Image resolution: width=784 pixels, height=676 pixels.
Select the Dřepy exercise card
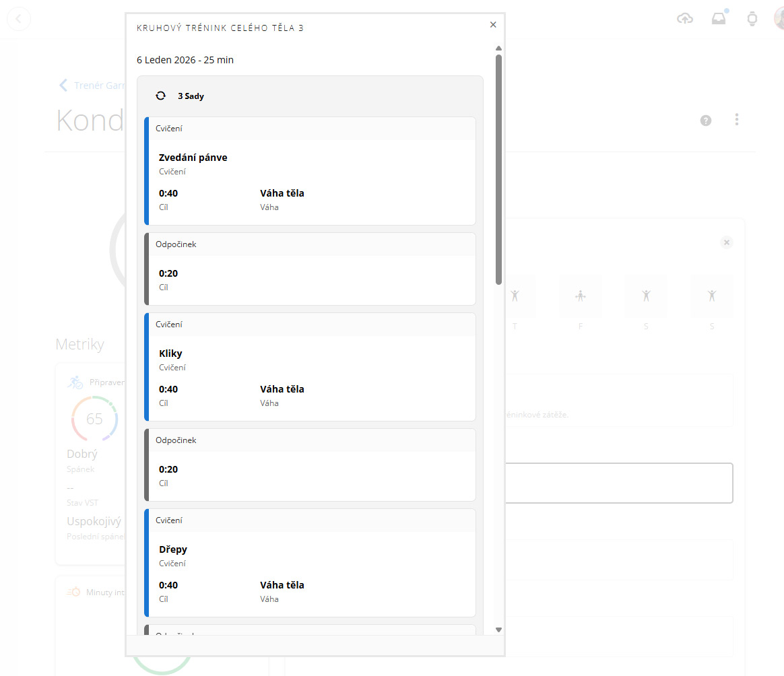tap(310, 563)
